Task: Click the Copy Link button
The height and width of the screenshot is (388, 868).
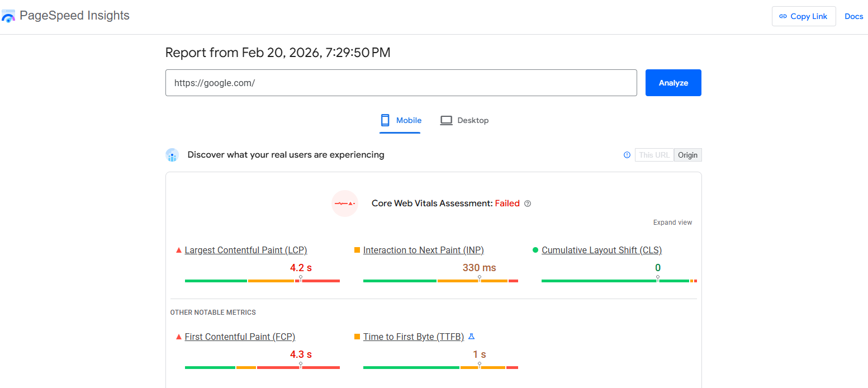Action: [803, 16]
